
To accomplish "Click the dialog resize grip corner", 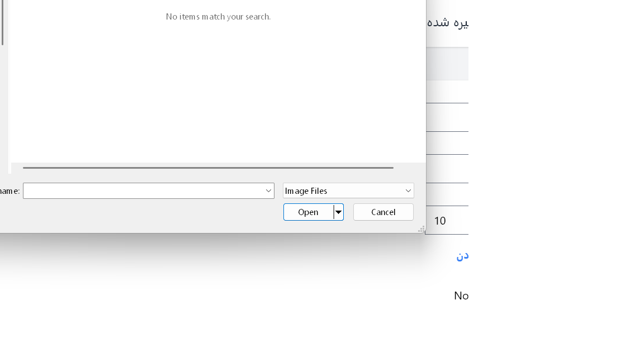I will click(x=422, y=229).
